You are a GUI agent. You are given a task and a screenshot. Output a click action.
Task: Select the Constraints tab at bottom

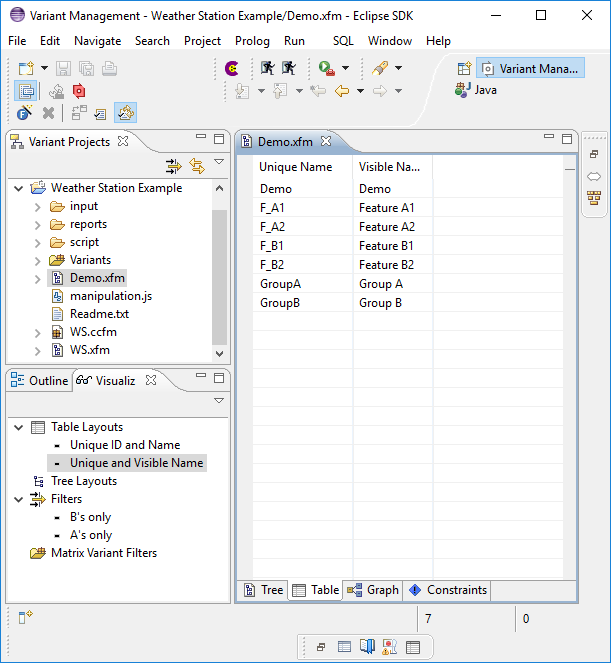448,590
